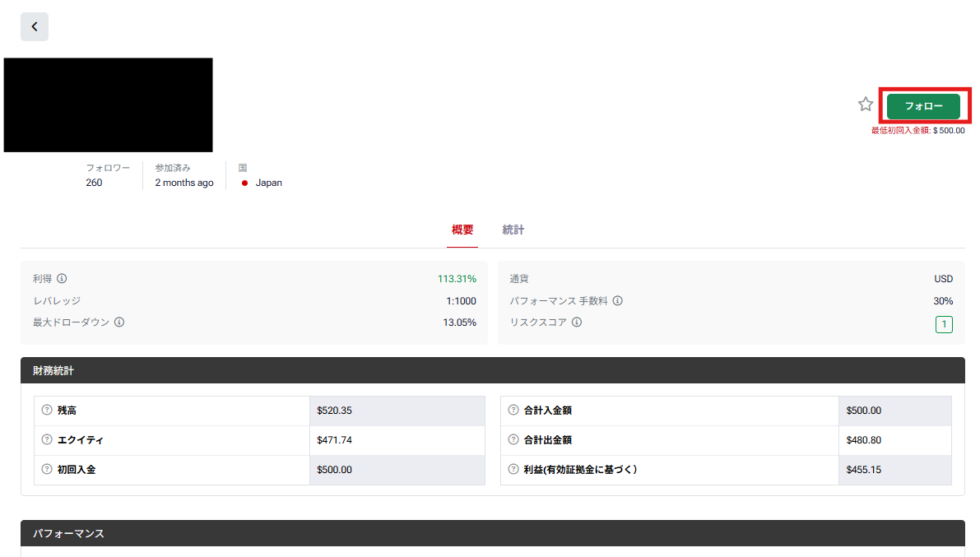
Task: Click the blacked-out trader profile image
Action: 108,105
